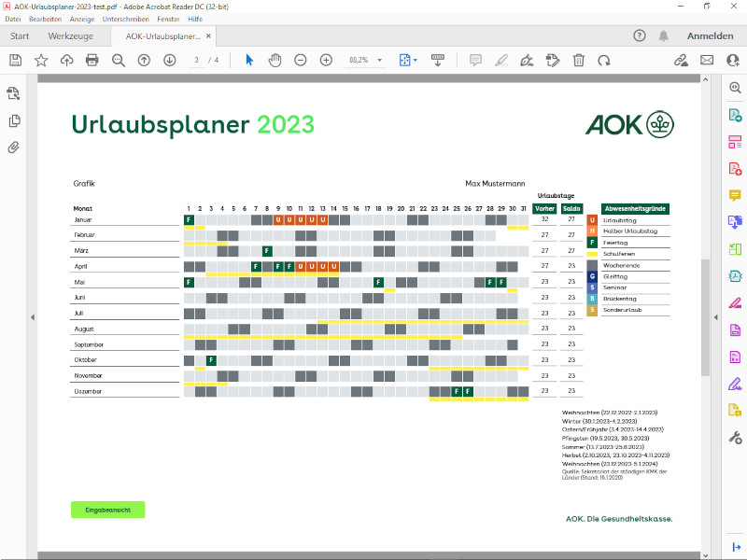Click the blue Gleittag legend swatch
The image size is (747, 560).
click(592, 276)
